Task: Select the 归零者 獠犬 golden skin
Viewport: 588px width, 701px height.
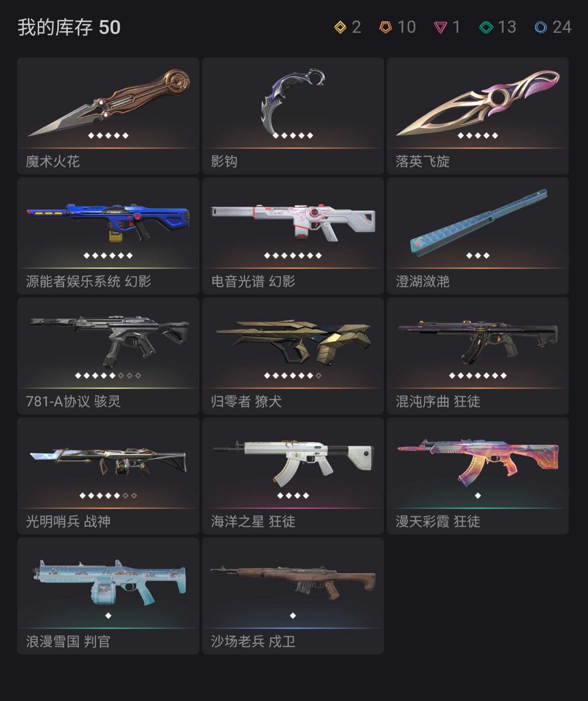Action: [x=293, y=356]
